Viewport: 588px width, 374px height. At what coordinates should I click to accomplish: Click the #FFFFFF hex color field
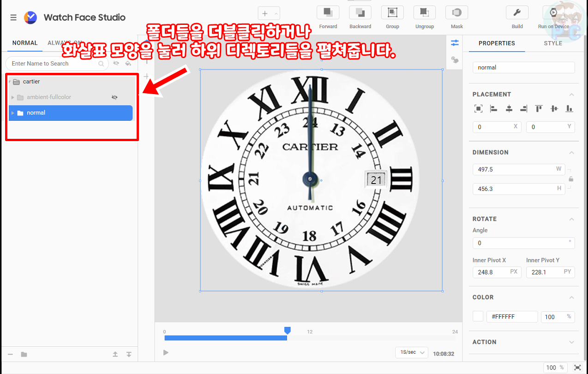pyautogui.click(x=512, y=317)
